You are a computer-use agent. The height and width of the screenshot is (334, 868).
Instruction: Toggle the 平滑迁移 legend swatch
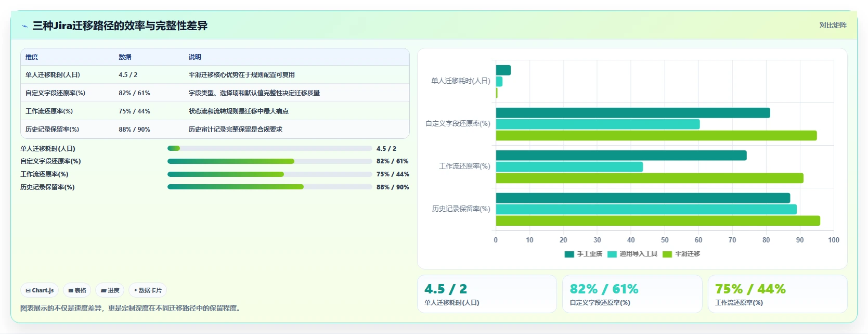(x=667, y=254)
